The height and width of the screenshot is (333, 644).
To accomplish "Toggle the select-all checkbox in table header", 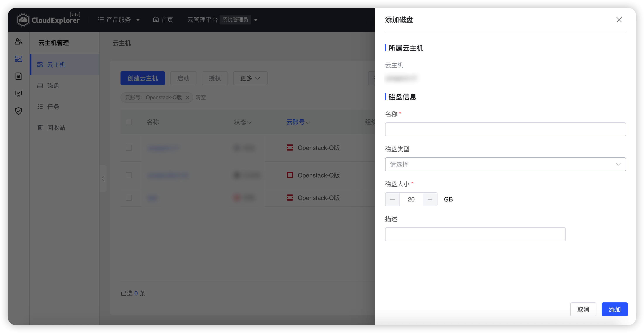I will point(129,122).
